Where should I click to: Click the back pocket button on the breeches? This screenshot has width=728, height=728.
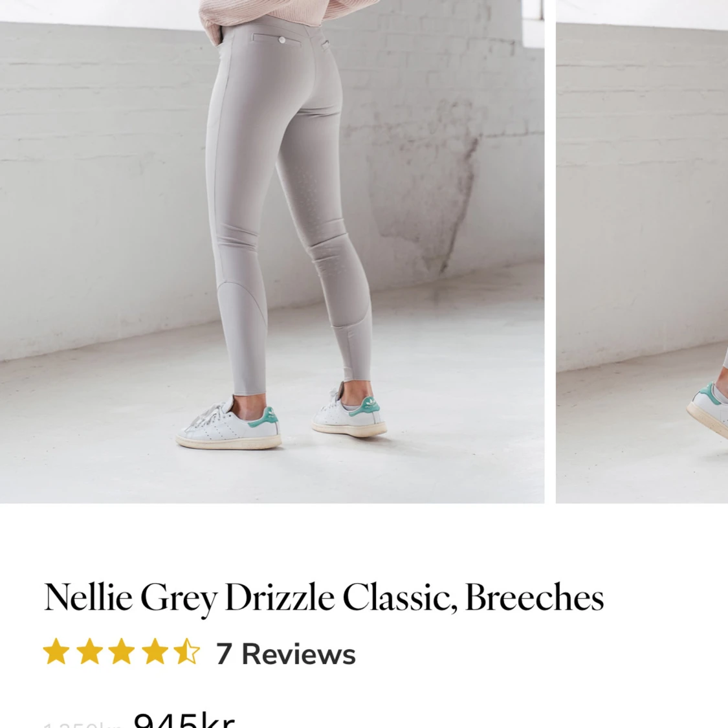(x=282, y=40)
